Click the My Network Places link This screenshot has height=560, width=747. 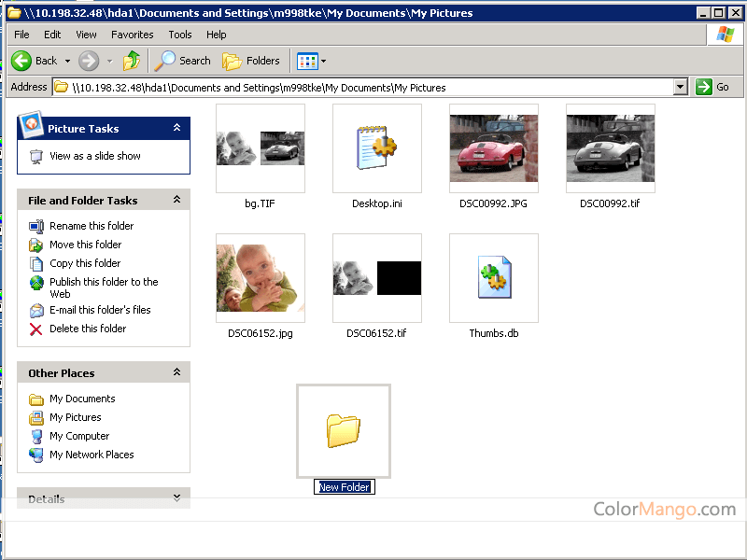point(92,455)
